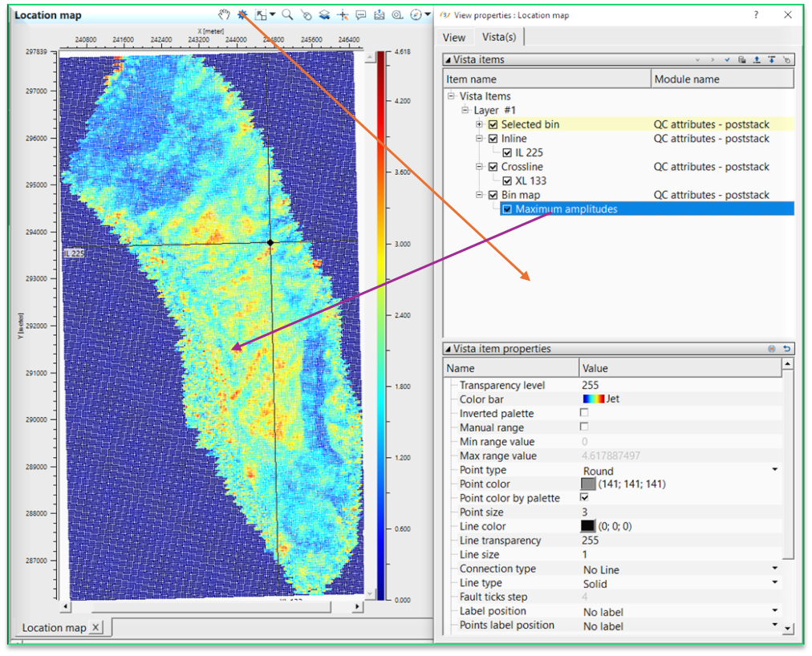Screen dimensions: 812x656
Task: Open the Connection type dropdown
Action: click(775, 569)
